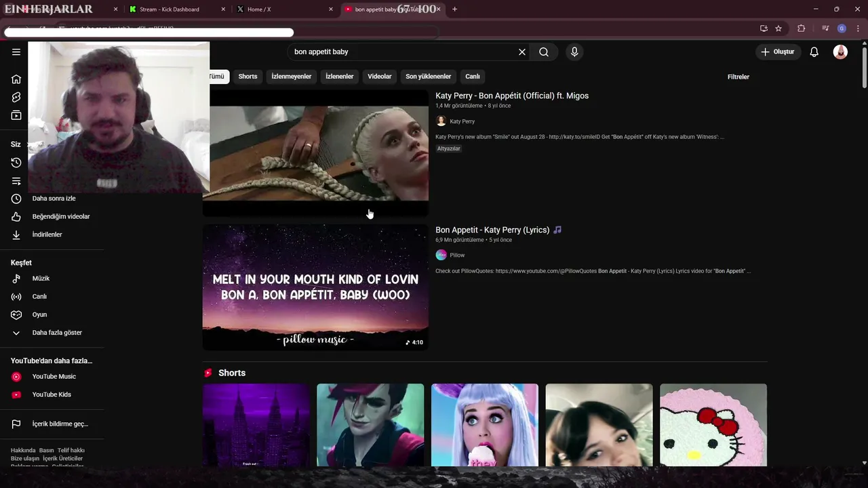
Task: Open Subscriptions icon in left sidebar
Action: (16, 115)
